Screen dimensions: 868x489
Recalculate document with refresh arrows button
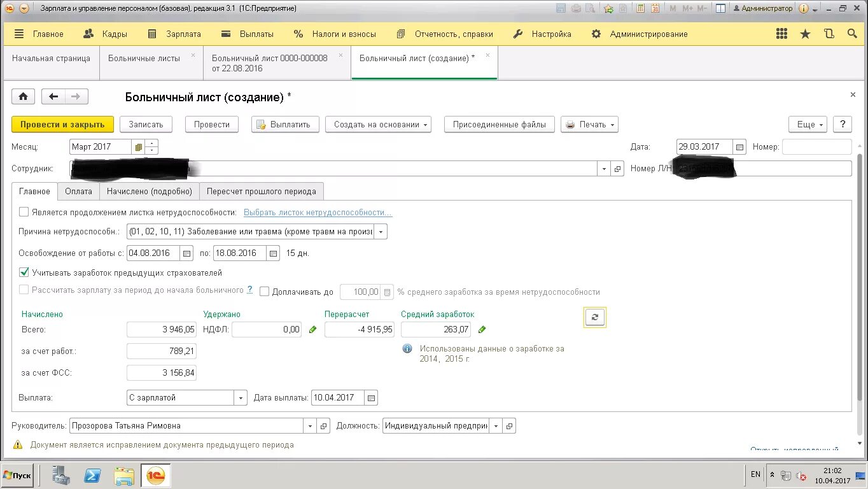tap(594, 317)
